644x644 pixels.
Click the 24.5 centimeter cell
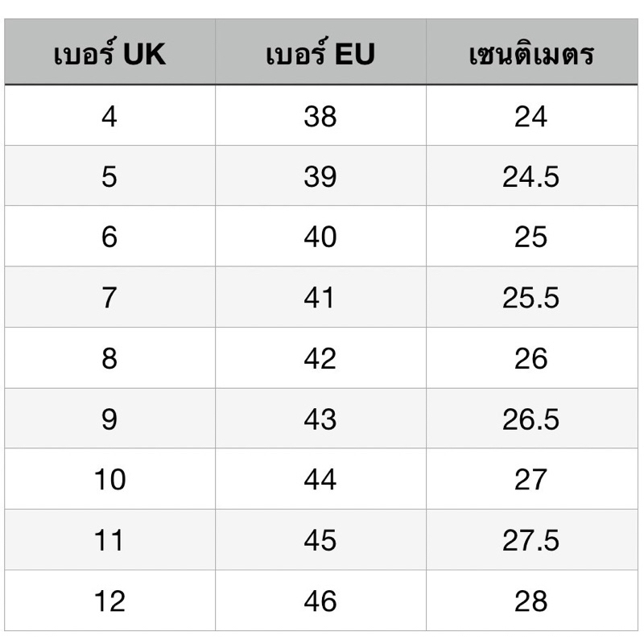tap(532, 175)
